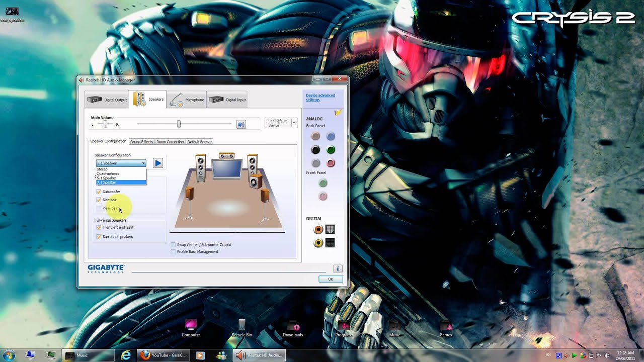The height and width of the screenshot is (362, 644).
Task: Switch to the Microphone tab
Action: [187, 100]
